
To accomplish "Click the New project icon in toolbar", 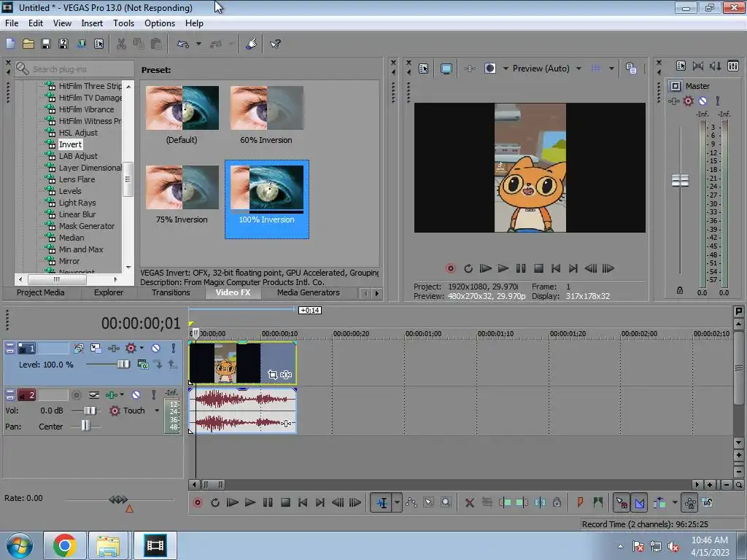I will coord(10,44).
